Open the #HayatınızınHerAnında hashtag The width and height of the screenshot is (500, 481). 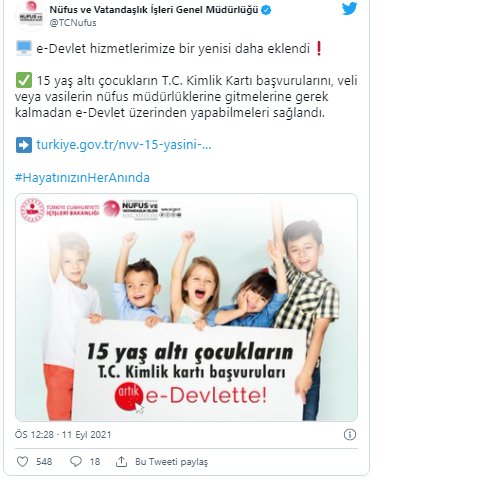pos(82,177)
